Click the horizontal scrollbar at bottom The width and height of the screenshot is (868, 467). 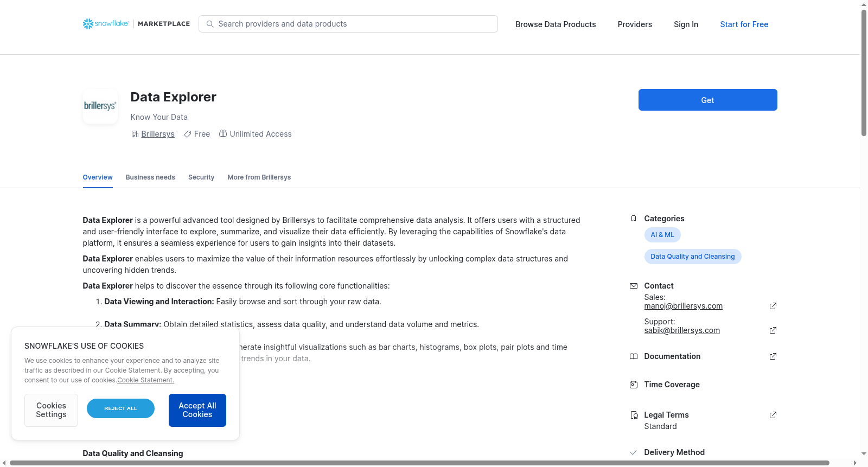click(x=419, y=463)
